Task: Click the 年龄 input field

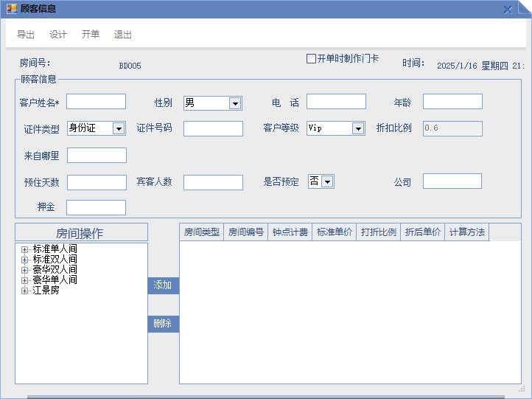Action: (x=452, y=102)
